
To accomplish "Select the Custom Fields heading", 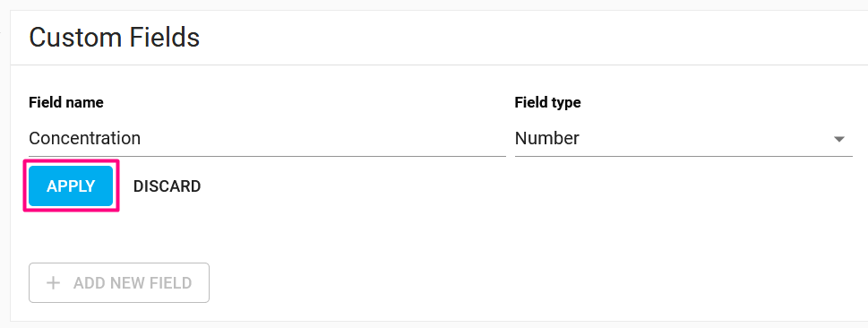I will click(114, 38).
